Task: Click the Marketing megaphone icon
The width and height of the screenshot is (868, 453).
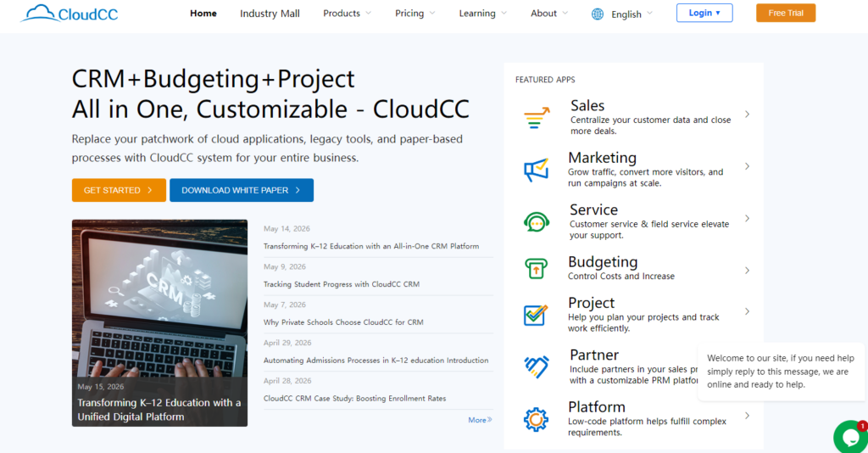Action: tap(536, 170)
